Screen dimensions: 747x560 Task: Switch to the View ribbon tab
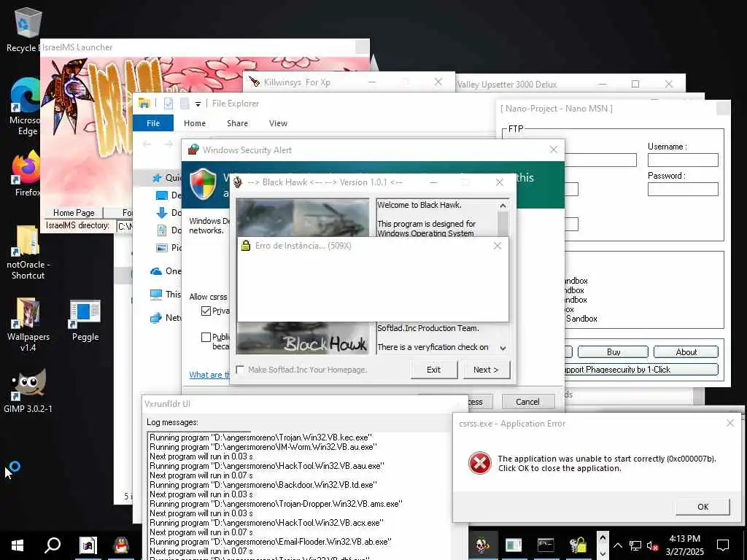point(278,122)
